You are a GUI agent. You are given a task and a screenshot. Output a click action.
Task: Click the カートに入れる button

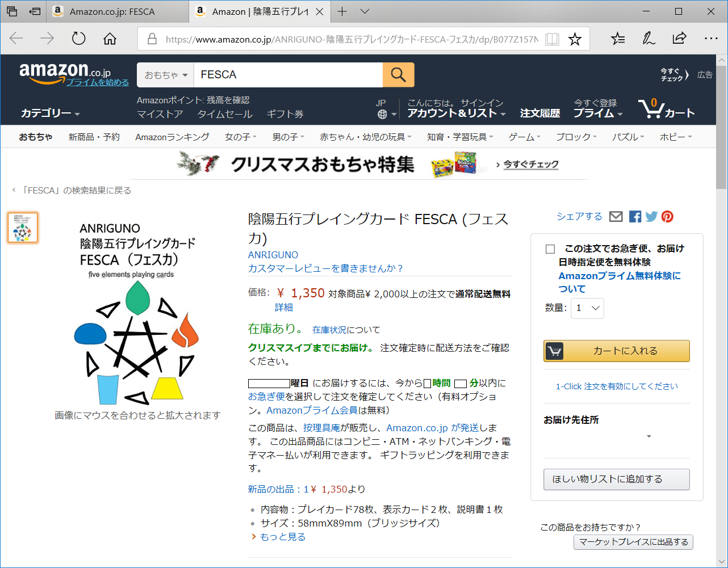(616, 351)
